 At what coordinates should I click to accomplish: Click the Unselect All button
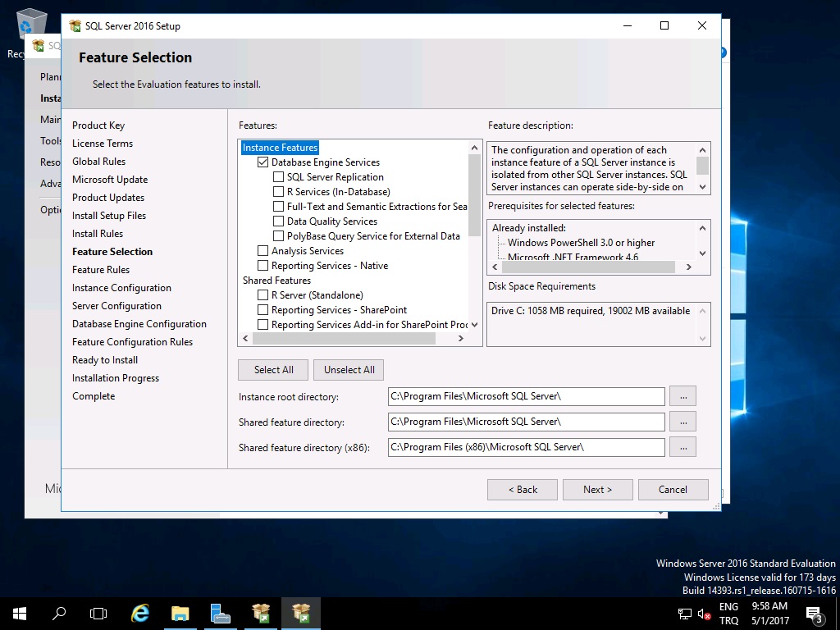click(349, 370)
